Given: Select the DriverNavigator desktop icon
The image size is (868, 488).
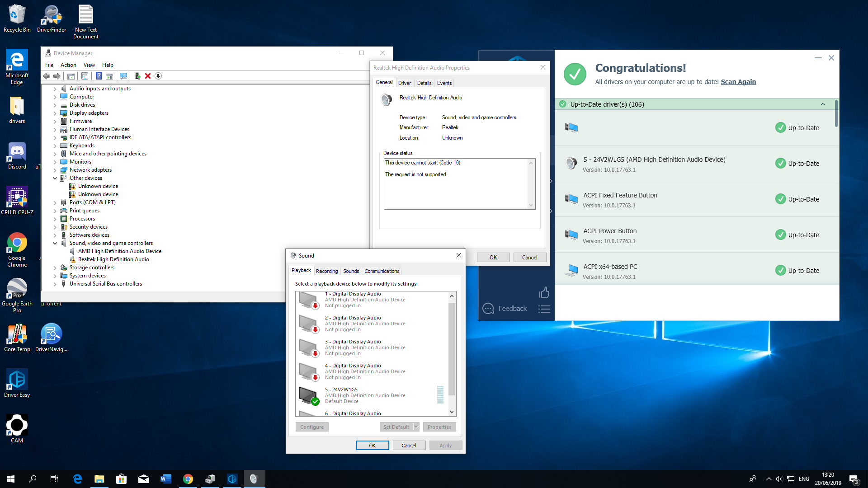Looking at the screenshot, I should coord(52,338).
